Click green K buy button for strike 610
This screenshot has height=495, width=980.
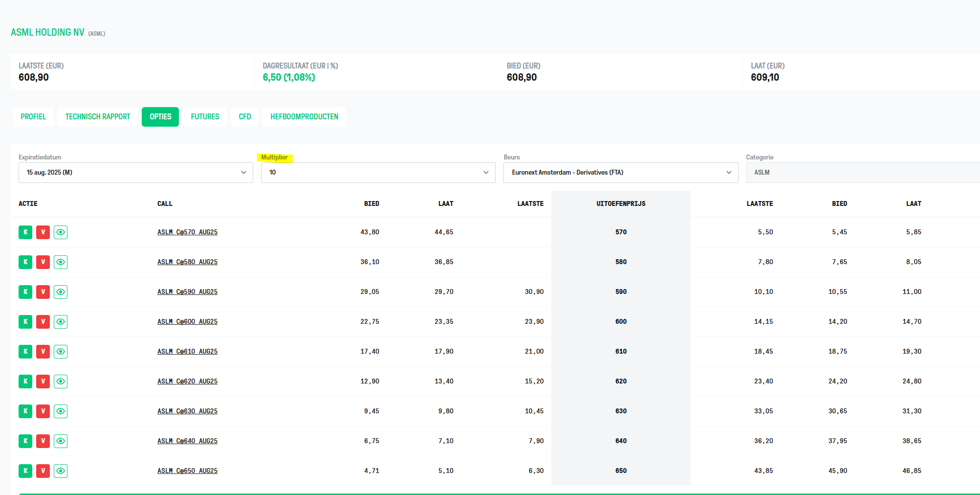(x=25, y=352)
